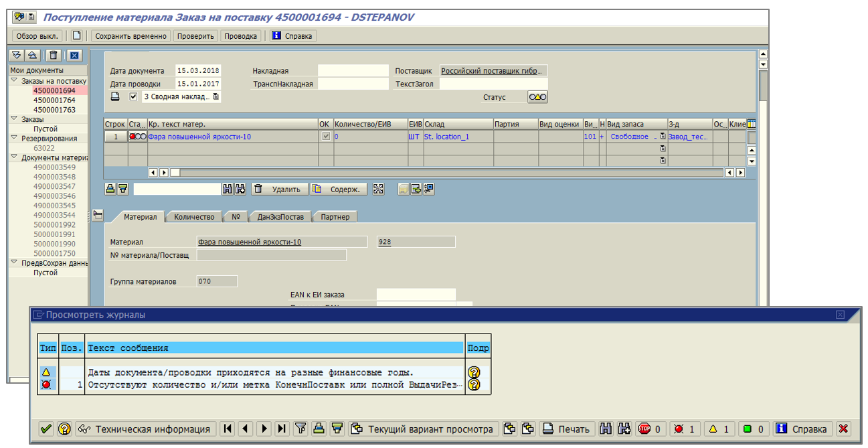Click the status traffic-light button
Image resolution: width=868 pixels, height=448 pixels.
pos(537,97)
